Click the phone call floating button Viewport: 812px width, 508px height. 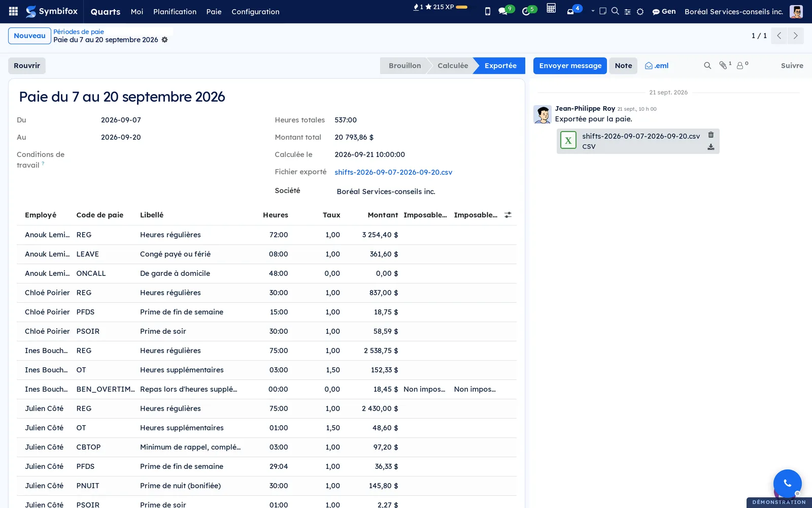pos(787,483)
